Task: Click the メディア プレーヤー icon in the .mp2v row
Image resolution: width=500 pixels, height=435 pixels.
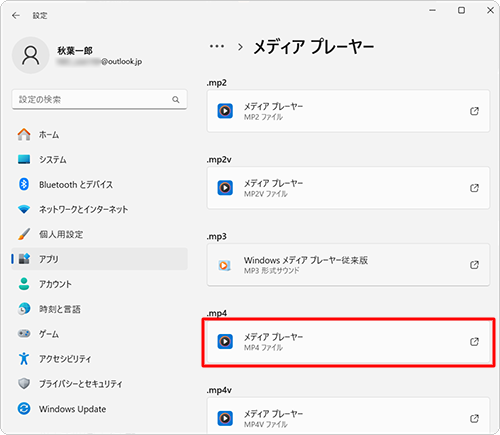Action: (225, 188)
